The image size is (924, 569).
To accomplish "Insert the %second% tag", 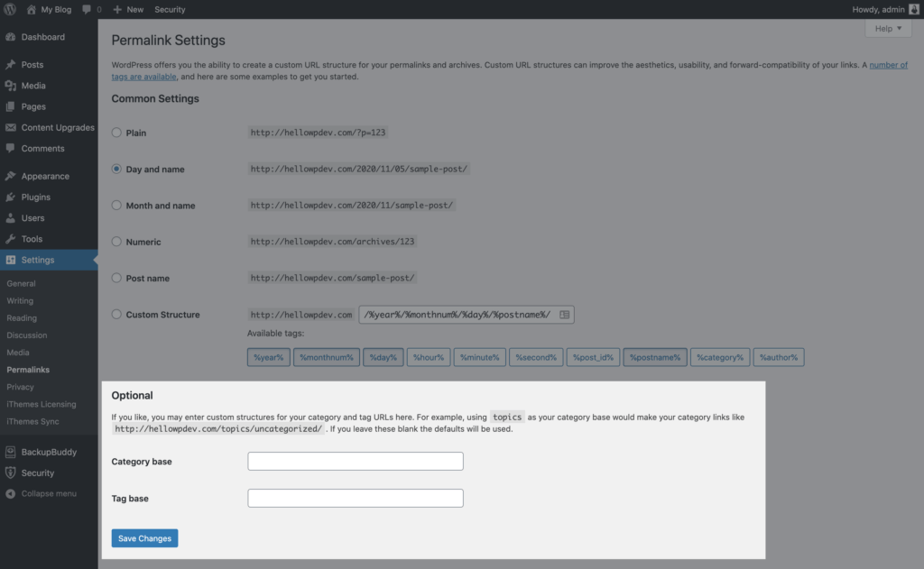I will pos(536,357).
